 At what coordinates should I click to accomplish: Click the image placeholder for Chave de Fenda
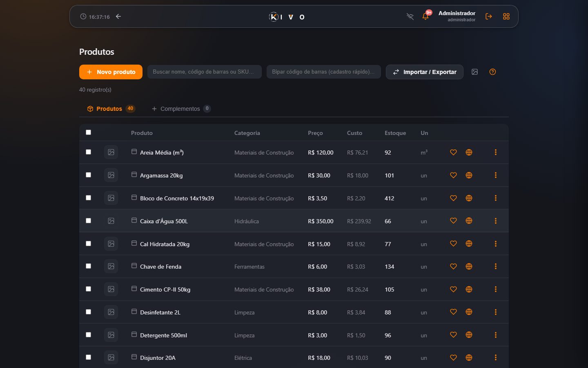pyautogui.click(x=111, y=266)
